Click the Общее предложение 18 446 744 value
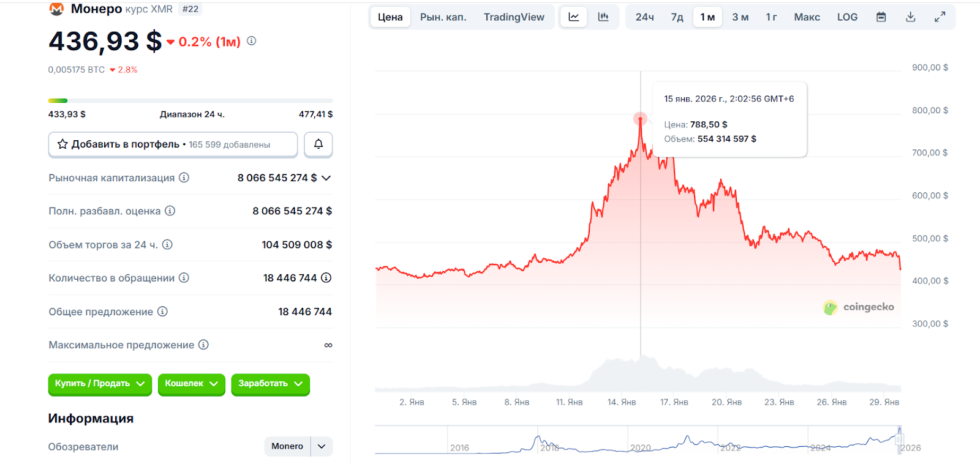The width and height of the screenshot is (980, 464). coord(305,312)
